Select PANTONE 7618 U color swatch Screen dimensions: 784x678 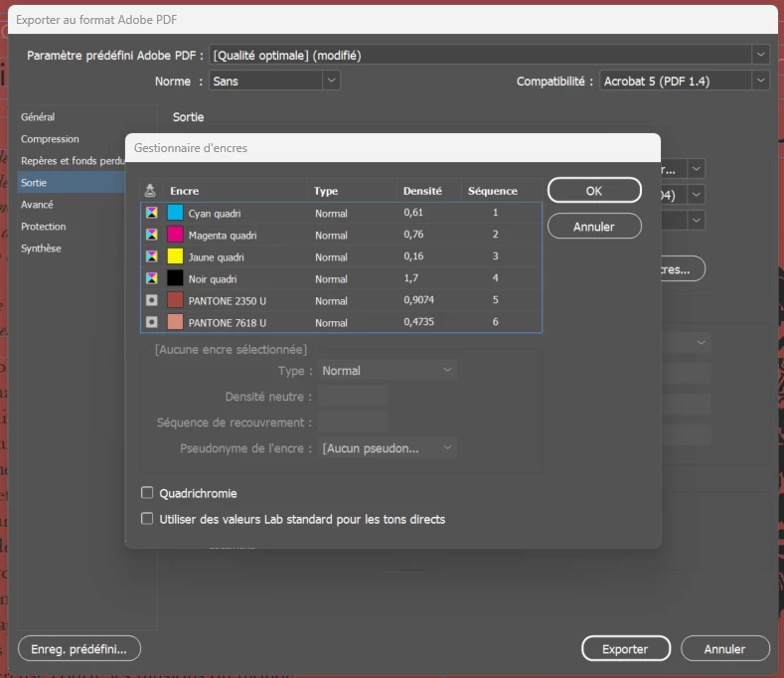[175, 322]
